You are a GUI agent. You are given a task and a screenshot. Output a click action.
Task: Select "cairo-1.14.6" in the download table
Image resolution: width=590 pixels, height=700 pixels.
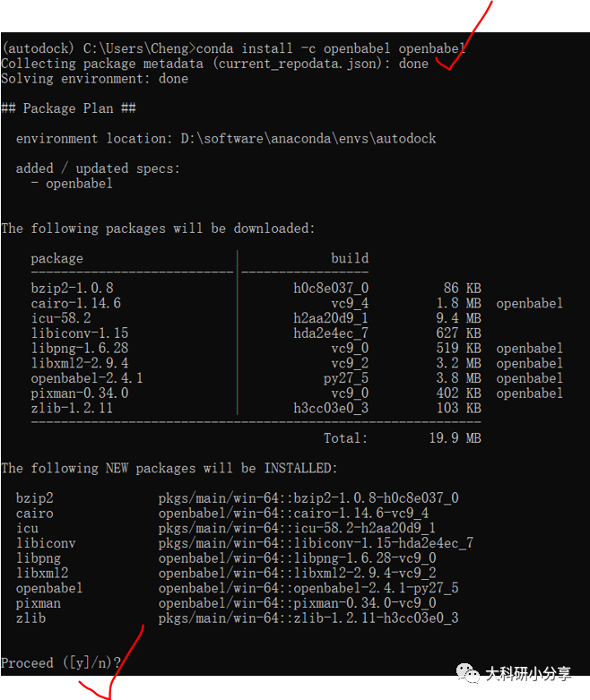75,304
